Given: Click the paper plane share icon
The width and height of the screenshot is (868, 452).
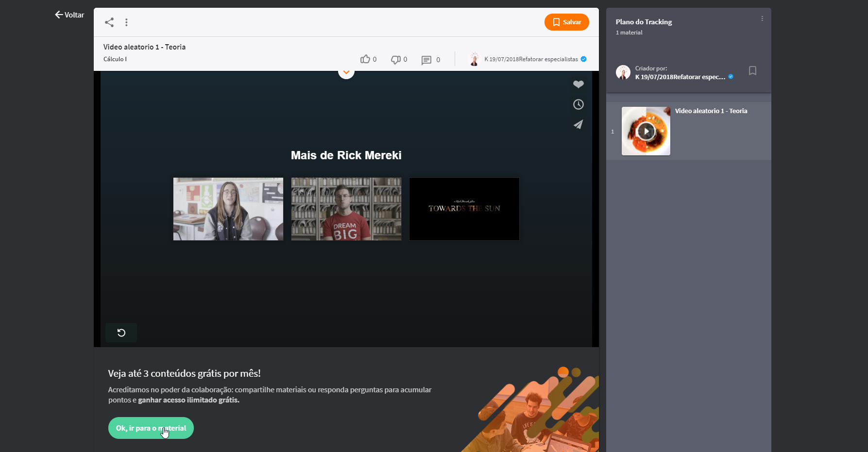Looking at the screenshot, I should (x=578, y=125).
